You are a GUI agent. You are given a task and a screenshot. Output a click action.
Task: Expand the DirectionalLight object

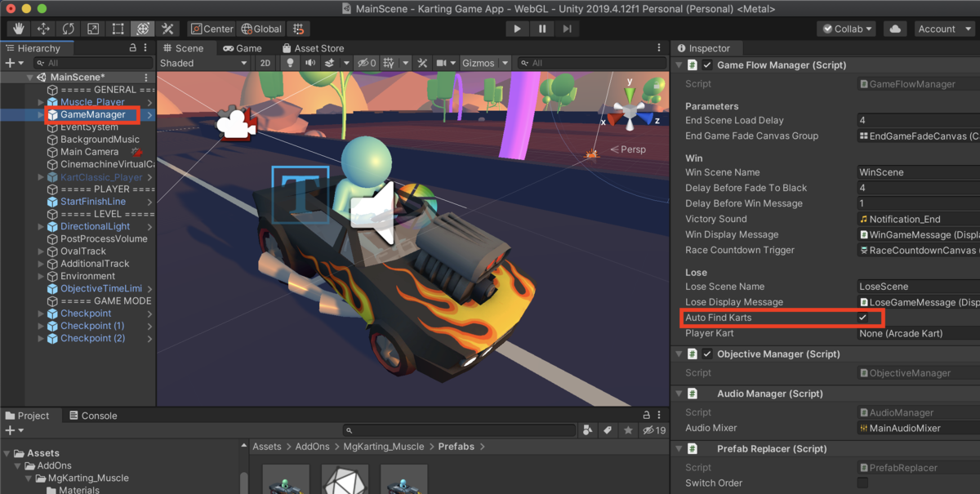click(x=41, y=226)
